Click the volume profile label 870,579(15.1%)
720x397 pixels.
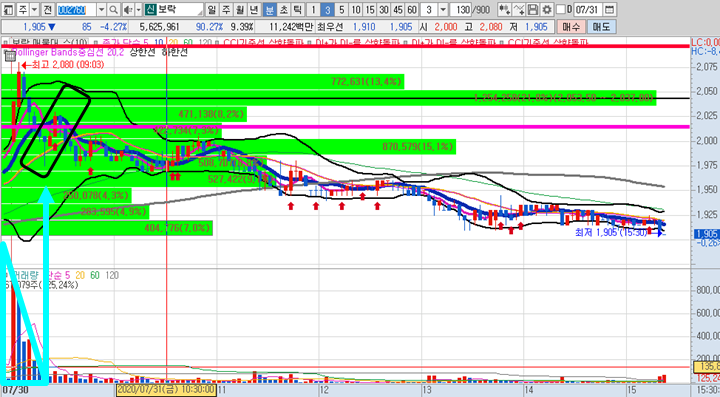[x=417, y=146]
